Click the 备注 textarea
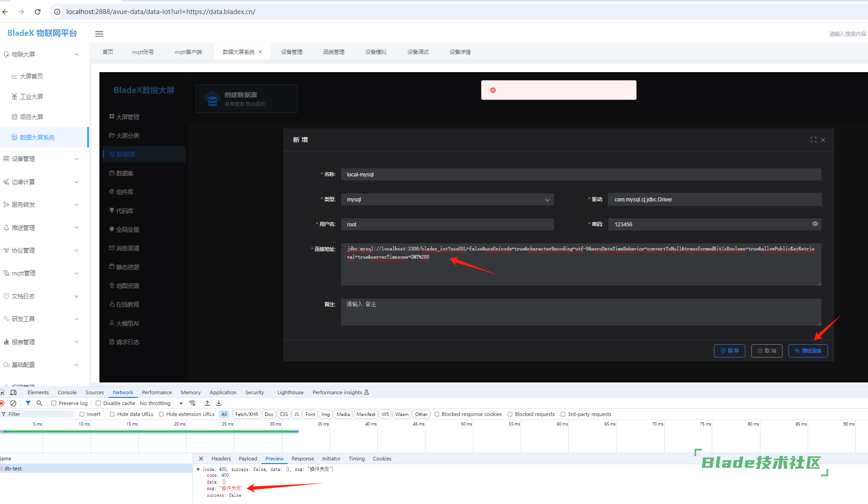The image size is (868, 504). (x=581, y=312)
